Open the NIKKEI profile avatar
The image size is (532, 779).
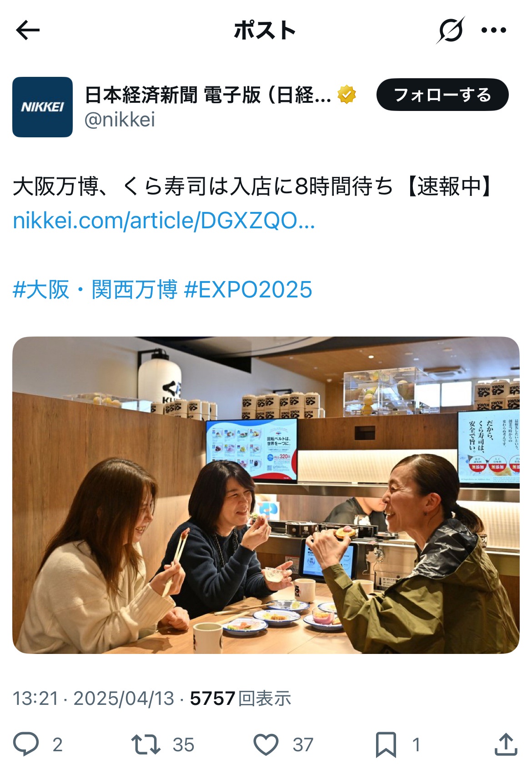tap(42, 107)
